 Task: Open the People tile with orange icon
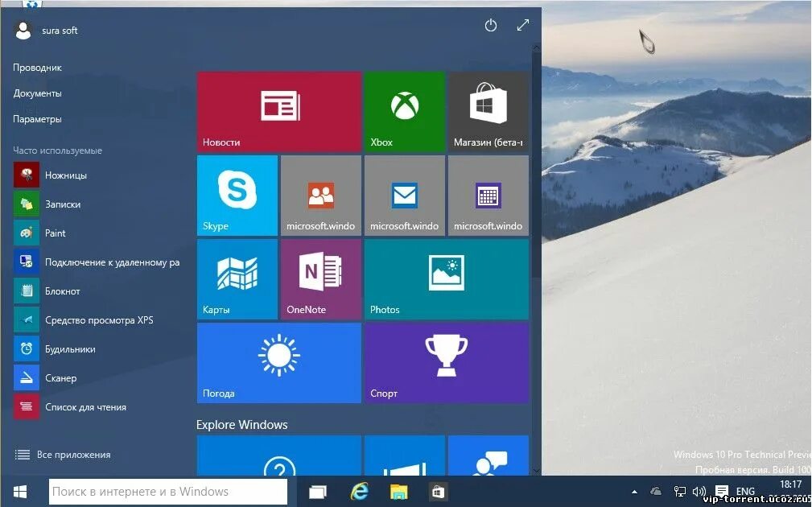(321, 196)
